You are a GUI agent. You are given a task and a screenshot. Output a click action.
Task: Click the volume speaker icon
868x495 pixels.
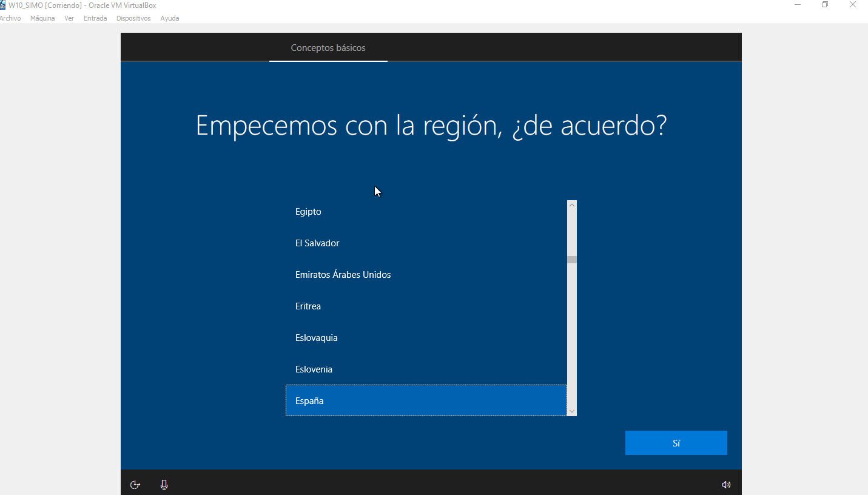pos(726,485)
